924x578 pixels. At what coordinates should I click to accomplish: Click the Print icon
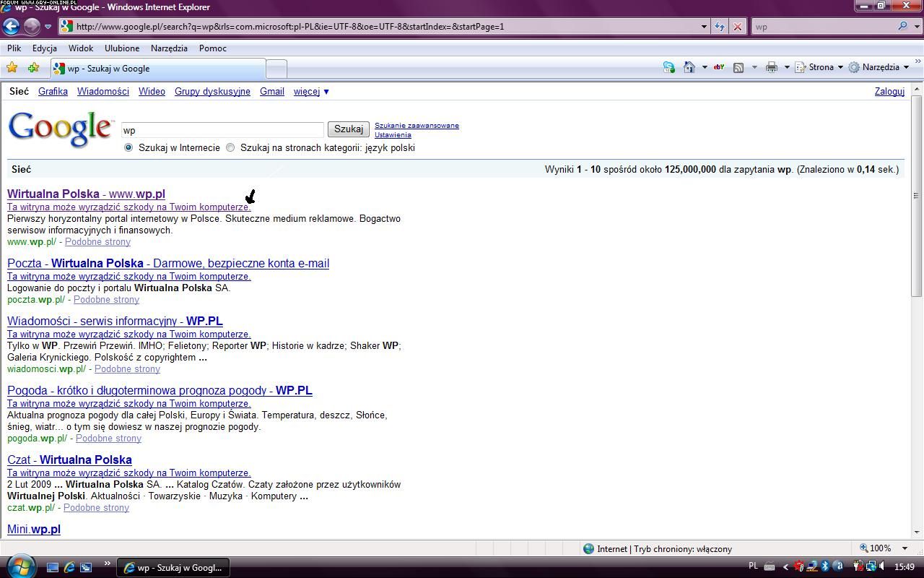click(x=771, y=67)
